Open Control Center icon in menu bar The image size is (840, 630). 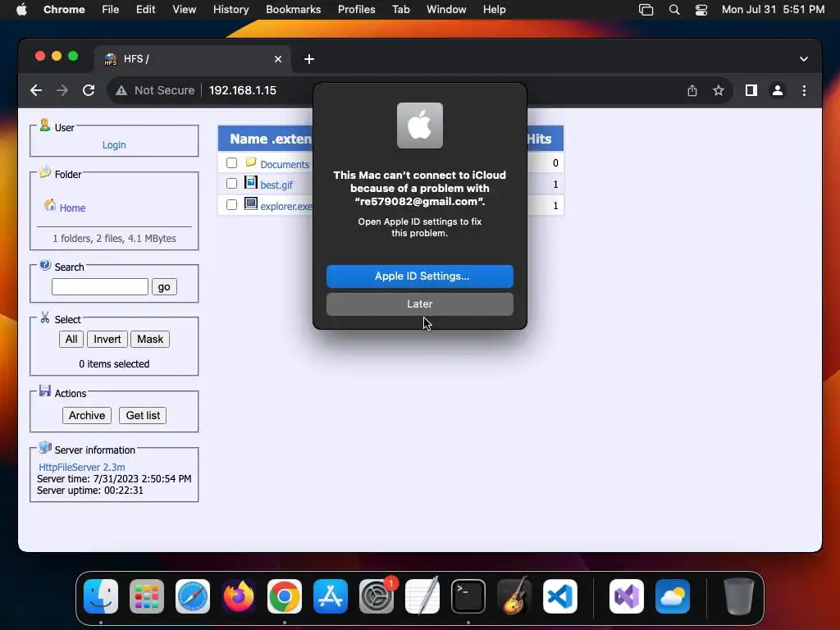[x=701, y=10]
